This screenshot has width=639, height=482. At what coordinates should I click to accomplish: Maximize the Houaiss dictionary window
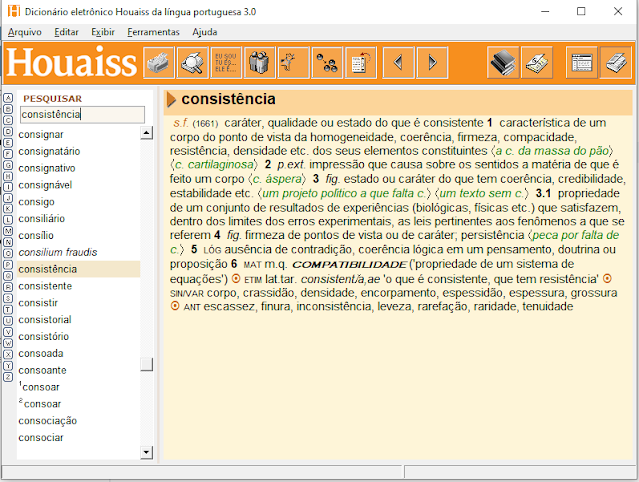[x=581, y=11]
